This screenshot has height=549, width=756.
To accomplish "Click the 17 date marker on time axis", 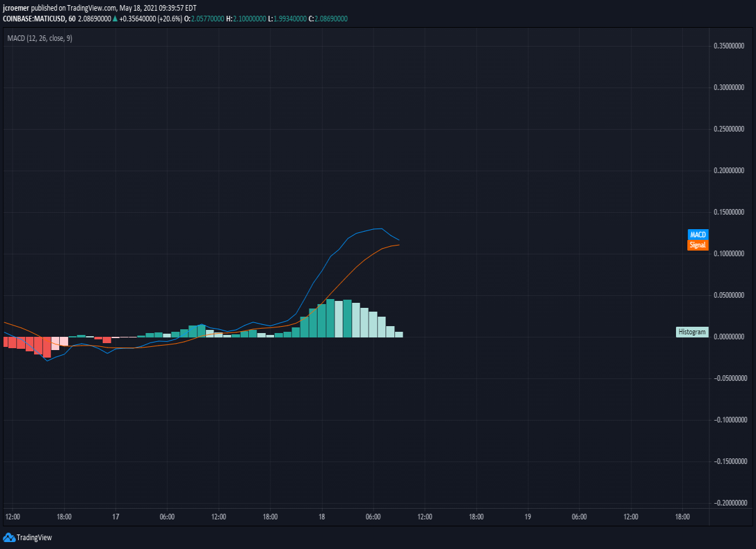I will coord(115,517).
